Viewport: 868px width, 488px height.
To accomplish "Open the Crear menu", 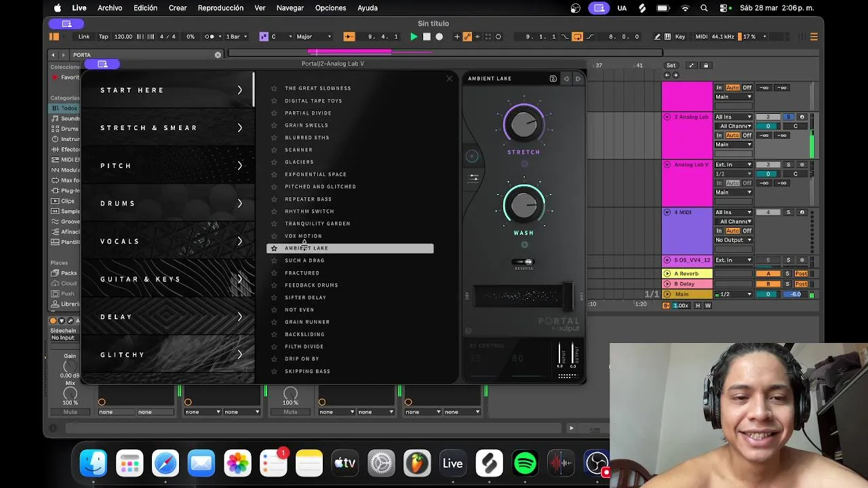I will (178, 8).
